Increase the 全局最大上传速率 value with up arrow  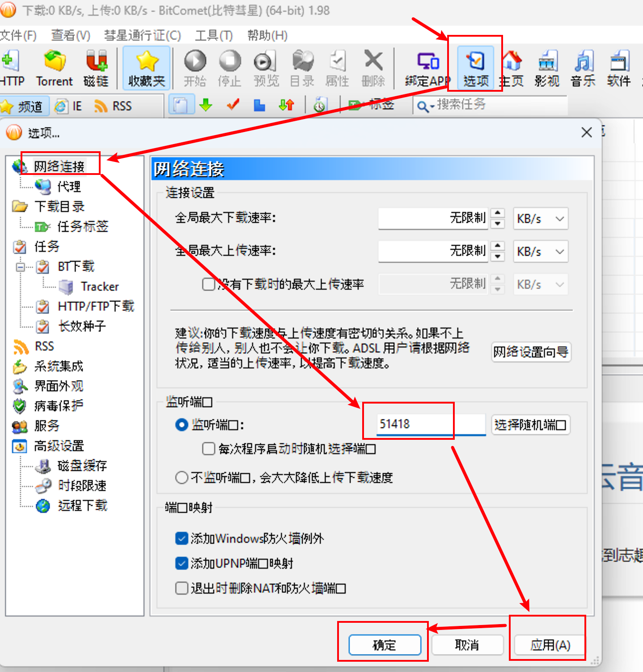pyautogui.click(x=498, y=246)
